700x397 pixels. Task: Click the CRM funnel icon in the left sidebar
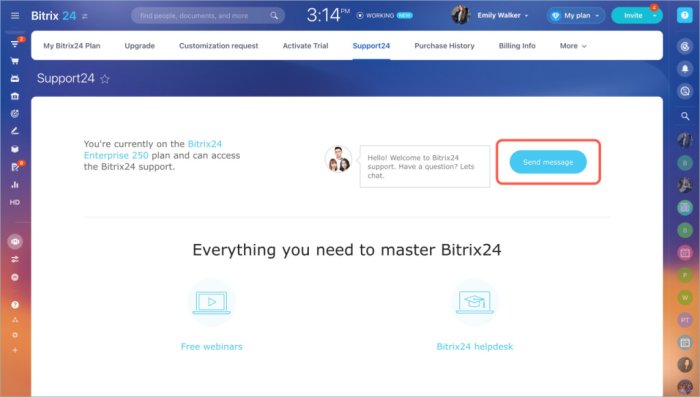click(15, 44)
